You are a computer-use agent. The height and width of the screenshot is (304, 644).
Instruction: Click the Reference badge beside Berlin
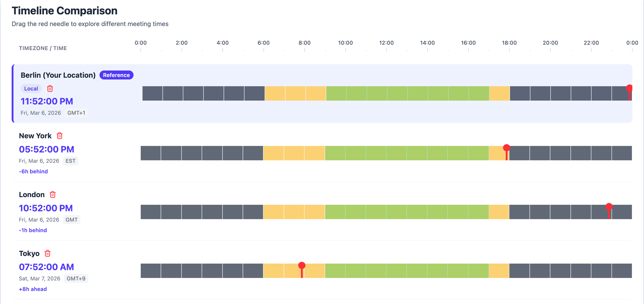[x=116, y=75]
